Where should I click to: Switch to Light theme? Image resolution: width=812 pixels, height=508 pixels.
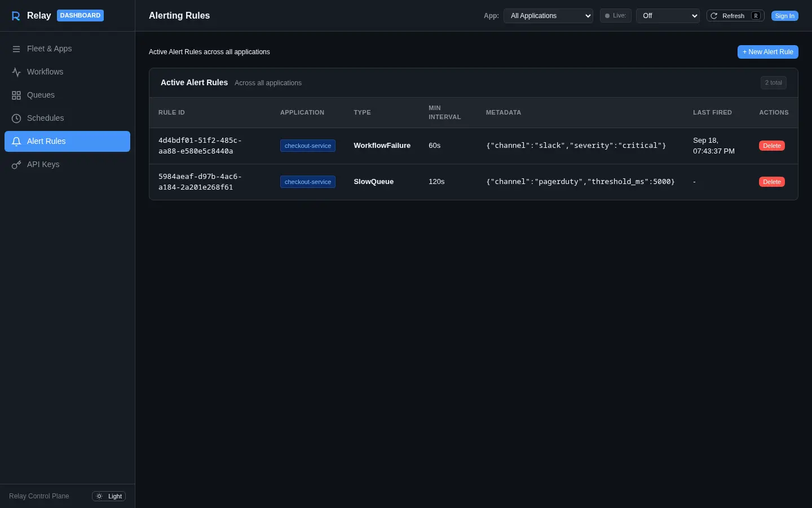(x=109, y=496)
